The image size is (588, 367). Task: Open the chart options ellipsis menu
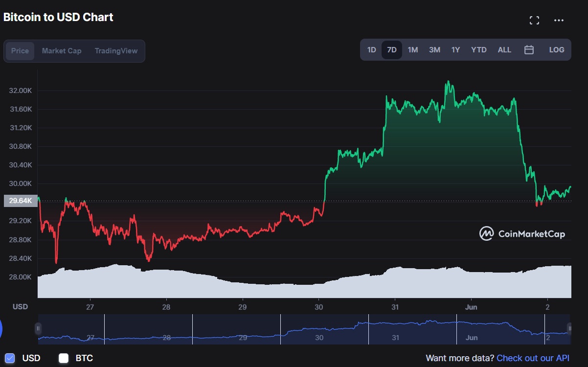(x=559, y=20)
